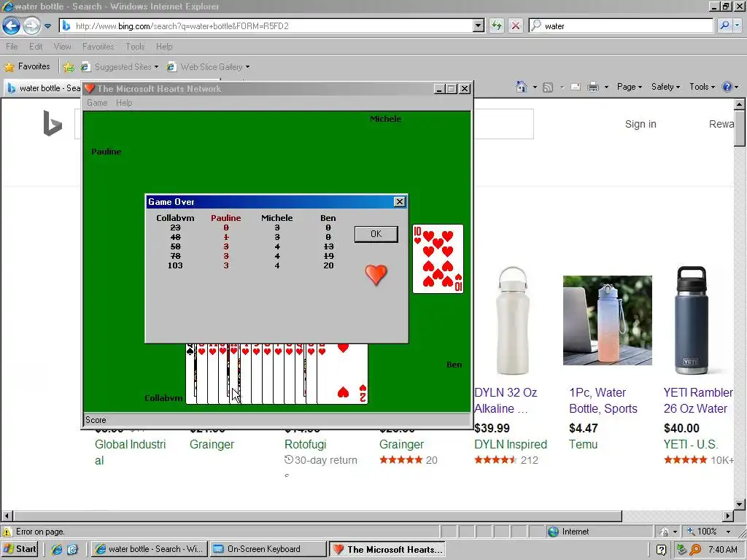The height and width of the screenshot is (560, 747).
Task: Click the Bing logo on the page
Action: click(53, 122)
